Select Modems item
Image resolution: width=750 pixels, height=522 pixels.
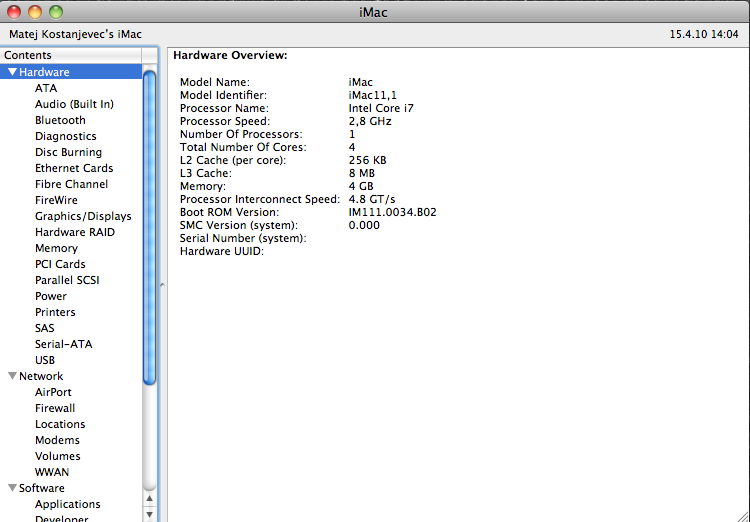tap(57, 440)
